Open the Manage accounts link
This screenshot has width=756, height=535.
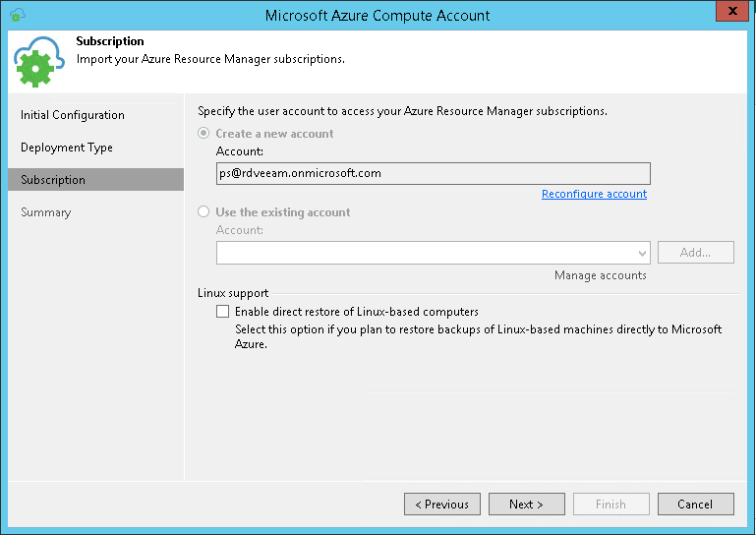click(600, 275)
